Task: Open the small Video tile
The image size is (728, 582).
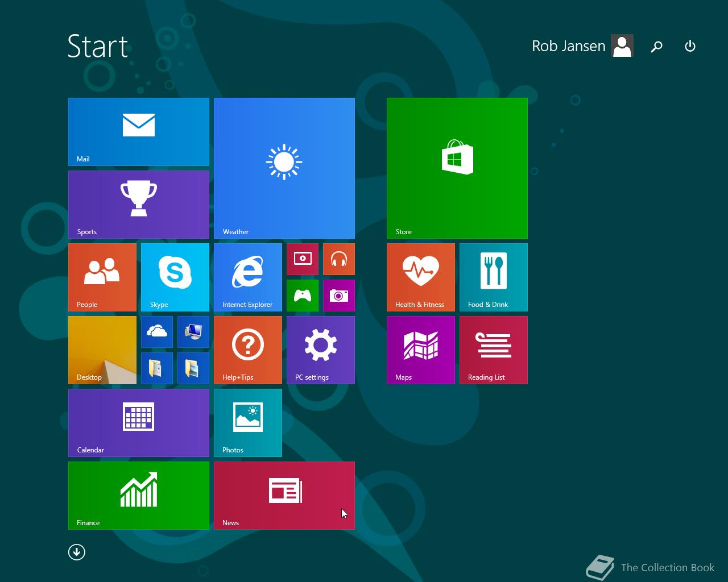Action: pos(303,259)
